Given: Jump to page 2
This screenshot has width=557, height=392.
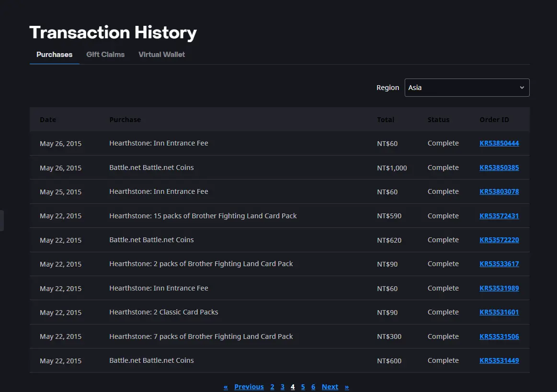Looking at the screenshot, I should pyautogui.click(x=272, y=387).
